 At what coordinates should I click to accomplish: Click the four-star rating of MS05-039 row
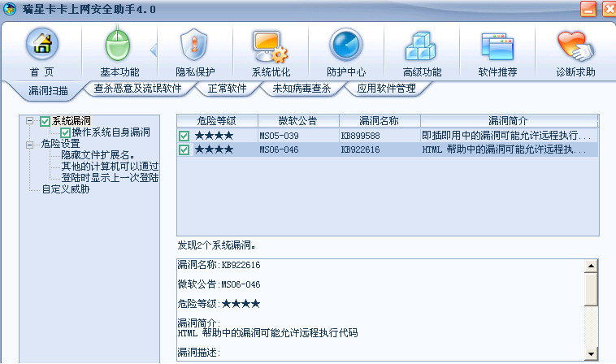click(x=214, y=136)
